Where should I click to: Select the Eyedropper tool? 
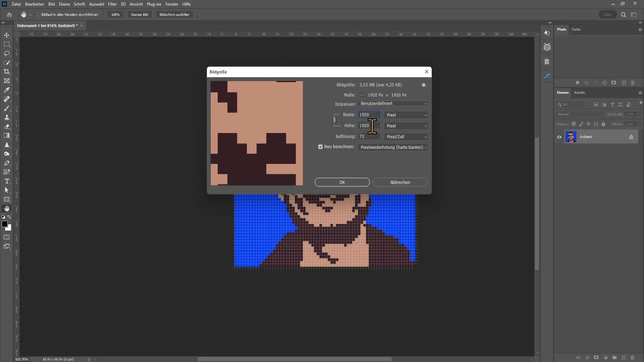click(x=7, y=90)
